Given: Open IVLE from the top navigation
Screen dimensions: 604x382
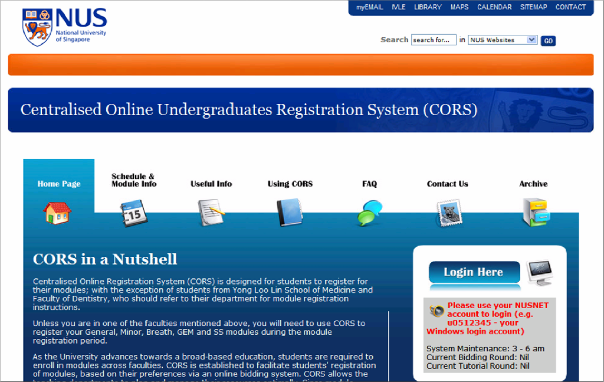Looking at the screenshot, I should (x=398, y=7).
